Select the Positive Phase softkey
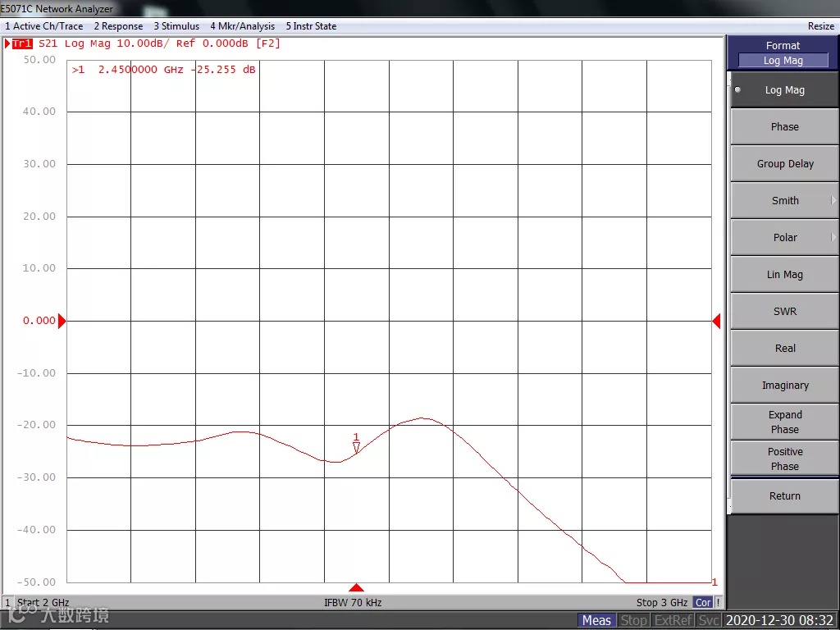This screenshot has height=630, width=840. (x=784, y=459)
